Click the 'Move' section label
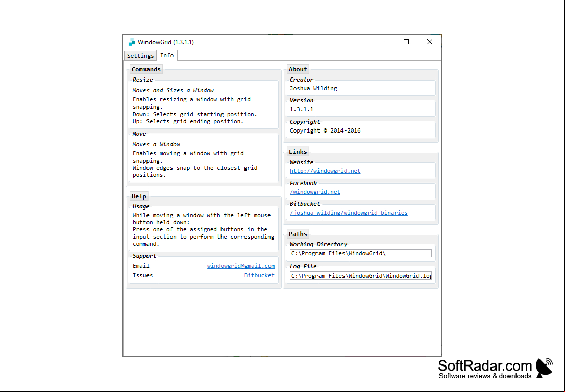 (139, 134)
